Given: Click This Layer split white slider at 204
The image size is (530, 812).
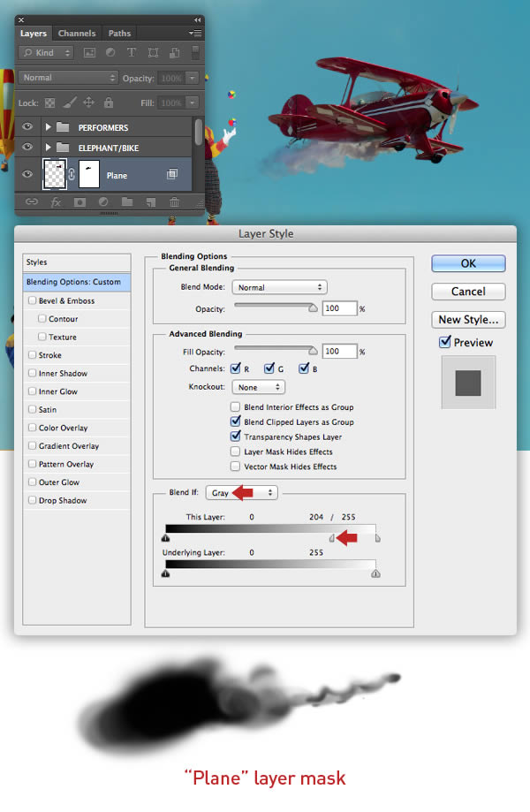Looking at the screenshot, I should [332, 539].
